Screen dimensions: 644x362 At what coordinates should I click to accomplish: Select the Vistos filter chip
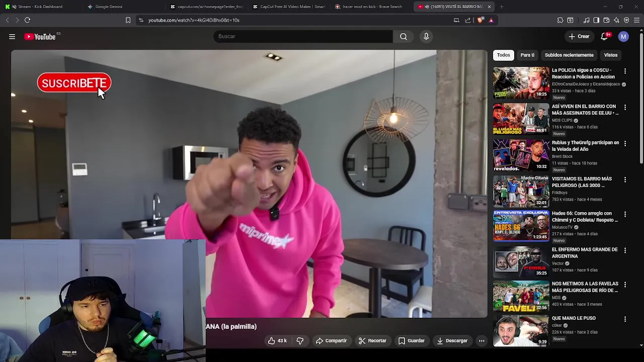(x=610, y=55)
